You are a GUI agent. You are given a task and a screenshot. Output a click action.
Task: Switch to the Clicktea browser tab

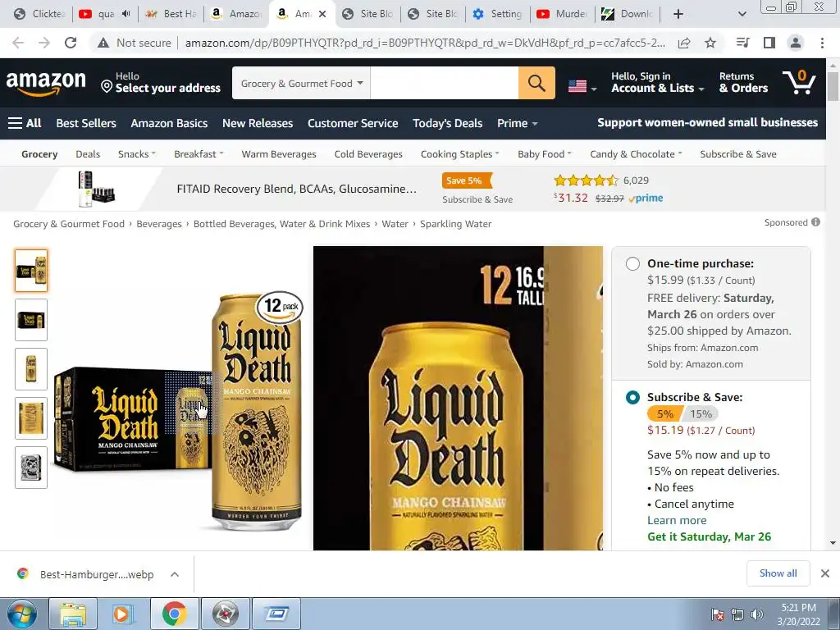pyautogui.click(x=39, y=14)
